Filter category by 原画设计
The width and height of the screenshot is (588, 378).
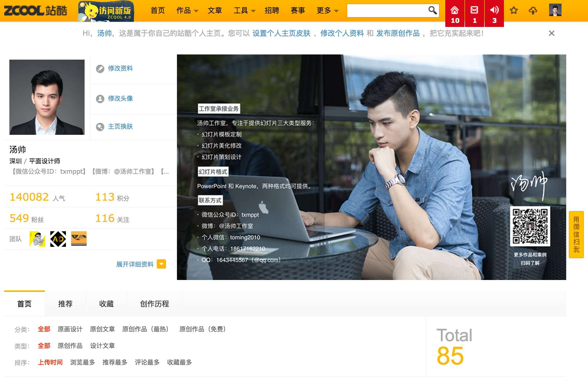click(x=70, y=329)
